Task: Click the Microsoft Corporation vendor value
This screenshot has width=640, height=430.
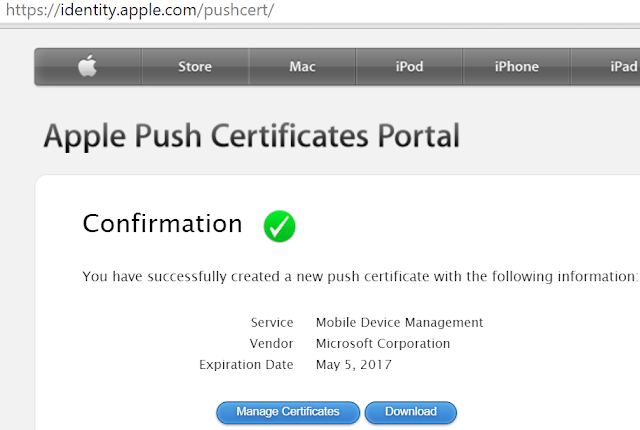Action: 383,344
